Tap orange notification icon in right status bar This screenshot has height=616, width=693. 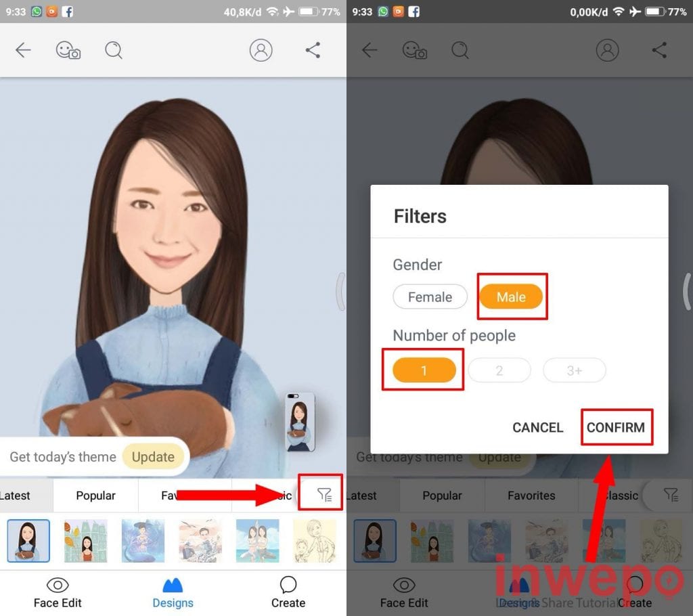pos(398,12)
